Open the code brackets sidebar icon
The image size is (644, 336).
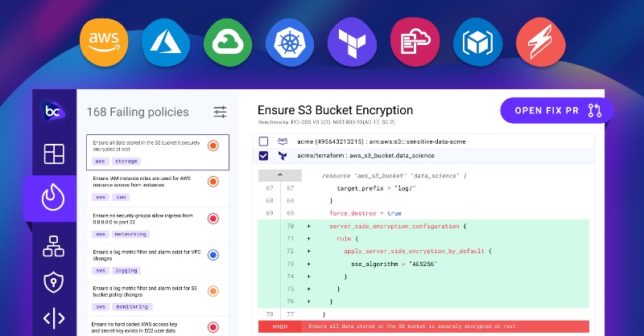pyautogui.click(x=54, y=318)
